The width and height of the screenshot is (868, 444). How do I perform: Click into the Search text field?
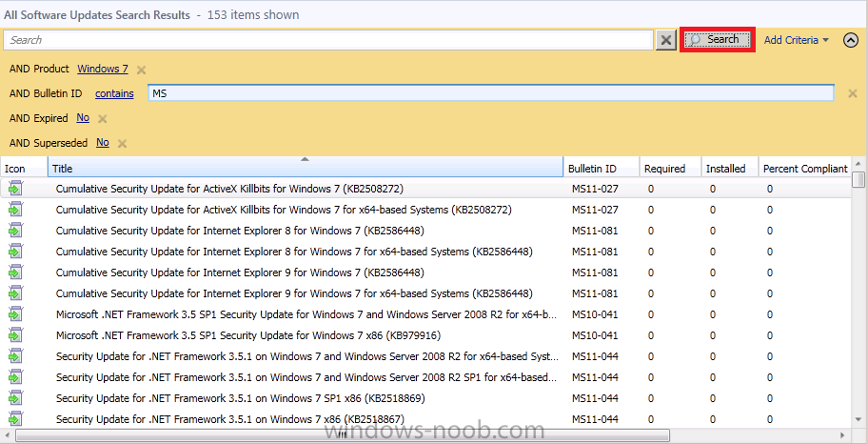328,40
